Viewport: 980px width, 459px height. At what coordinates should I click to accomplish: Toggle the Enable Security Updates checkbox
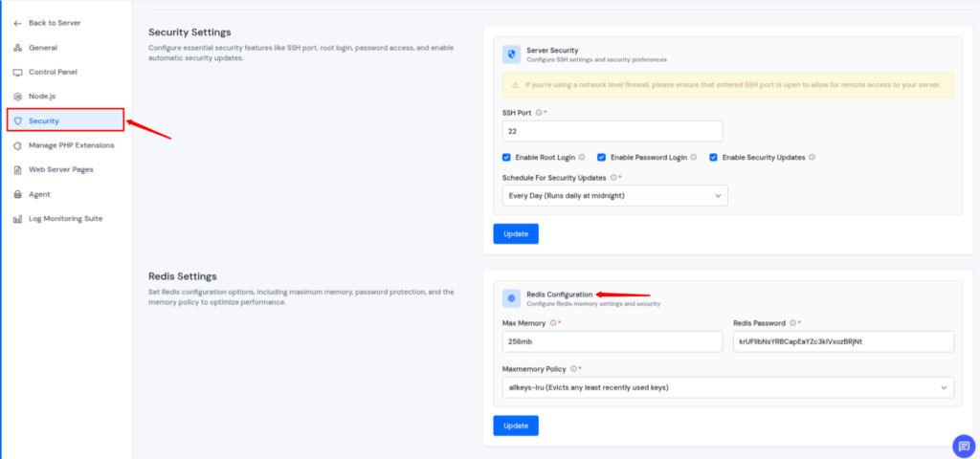(x=713, y=157)
